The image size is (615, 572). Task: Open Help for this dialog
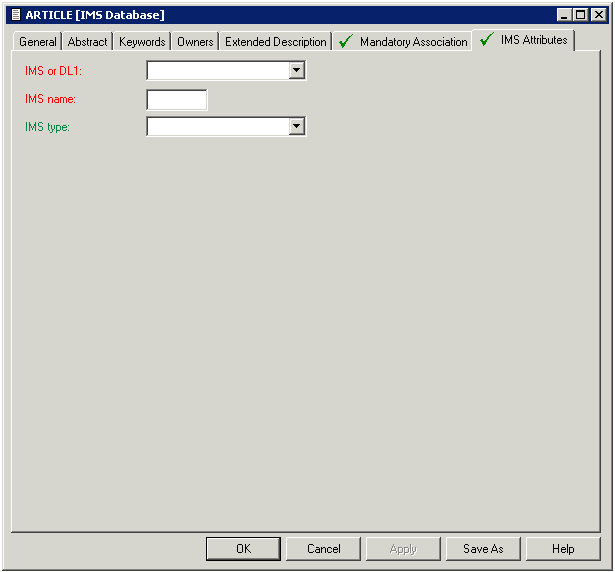pos(563,549)
